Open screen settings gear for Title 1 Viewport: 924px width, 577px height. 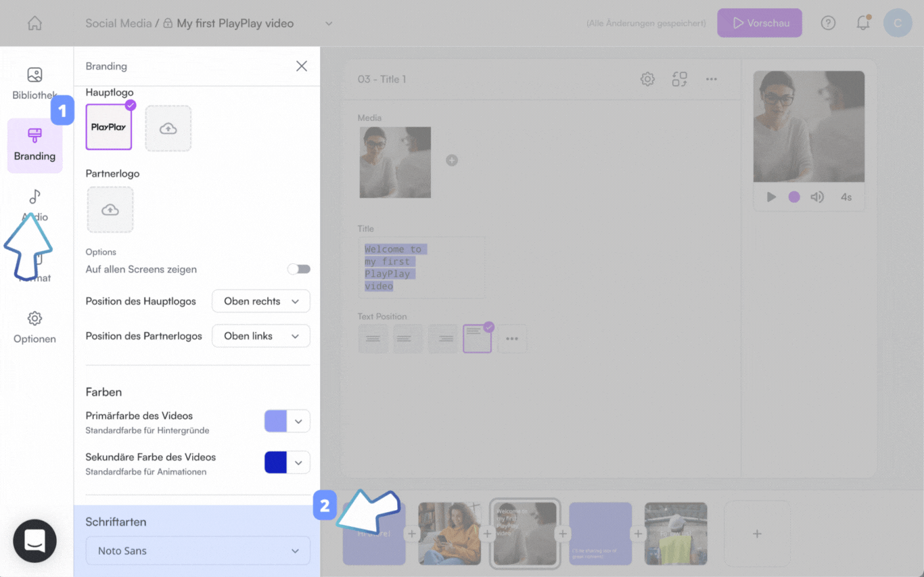pyautogui.click(x=647, y=79)
